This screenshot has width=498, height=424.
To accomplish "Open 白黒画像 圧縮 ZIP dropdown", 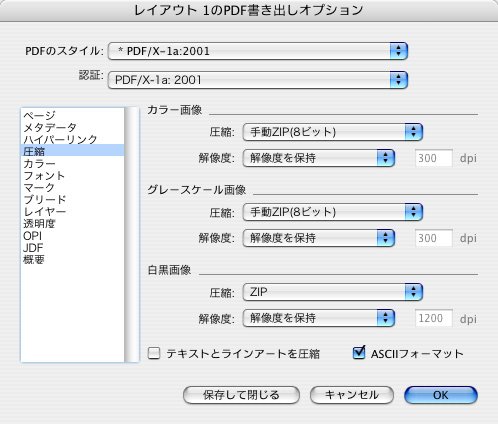I will [333, 292].
